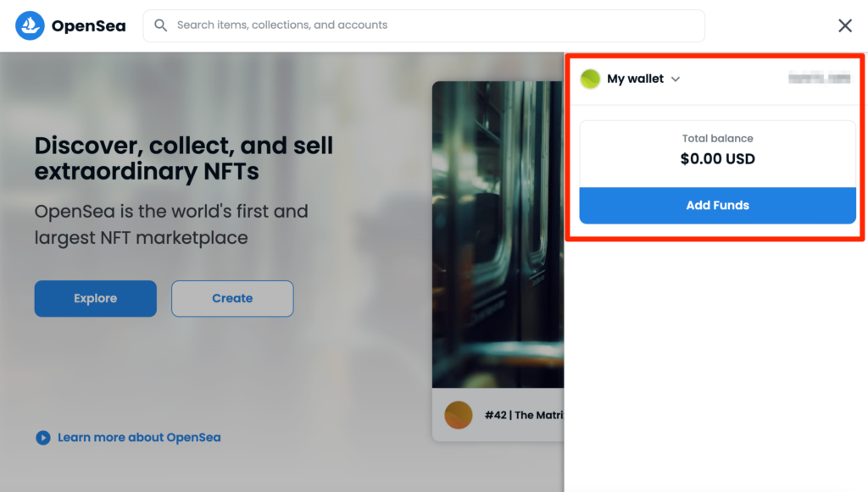Click the OpenSea wordmark text
Image resolution: width=868 pixels, height=492 pixels.
(x=88, y=26)
